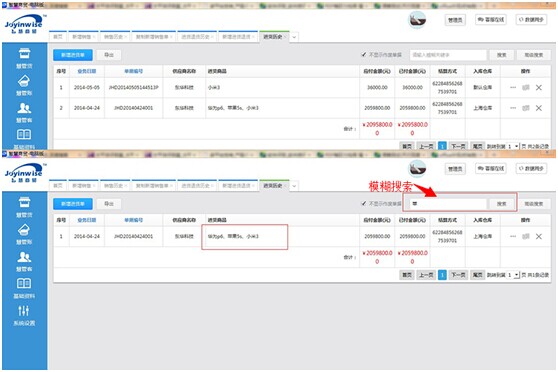Image resolution: width=558 pixels, height=372 pixels.
Task: Click 数据同步 button in upper window header
Action: coord(531,20)
